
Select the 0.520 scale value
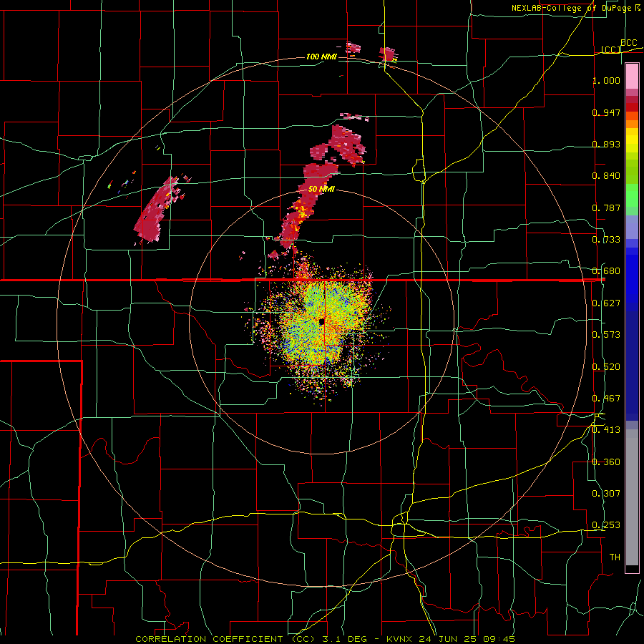point(606,367)
